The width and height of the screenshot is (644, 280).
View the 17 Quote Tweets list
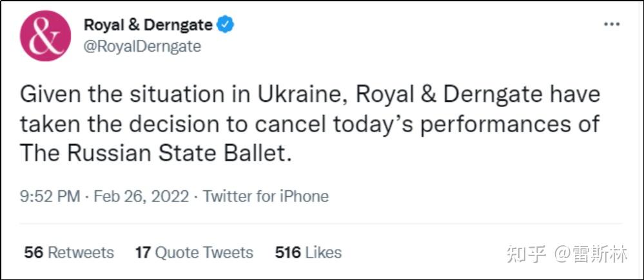194,252
